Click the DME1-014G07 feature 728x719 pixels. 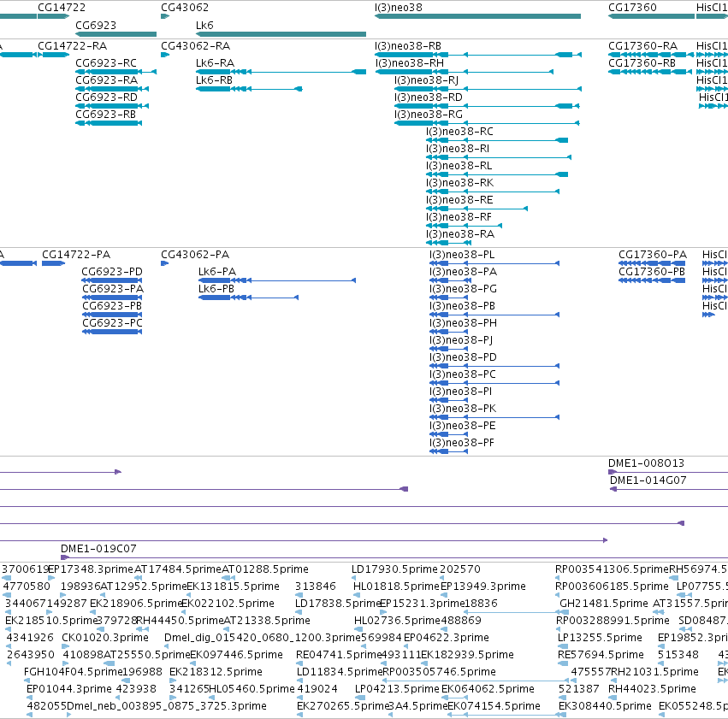(x=648, y=480)
